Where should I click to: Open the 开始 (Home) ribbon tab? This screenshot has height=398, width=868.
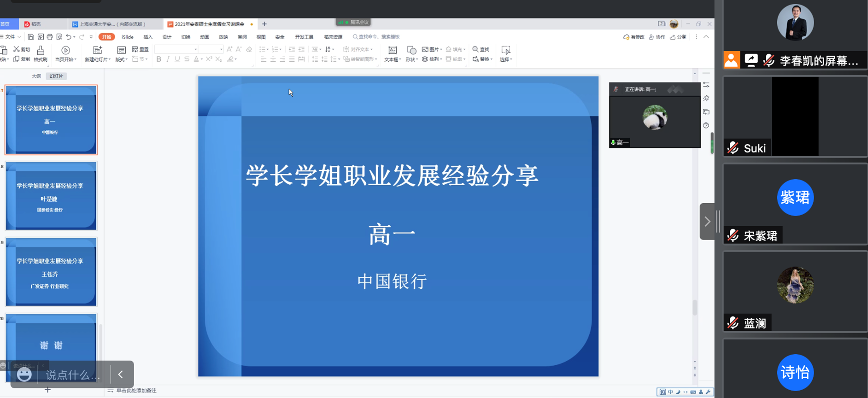pos(106,37)
